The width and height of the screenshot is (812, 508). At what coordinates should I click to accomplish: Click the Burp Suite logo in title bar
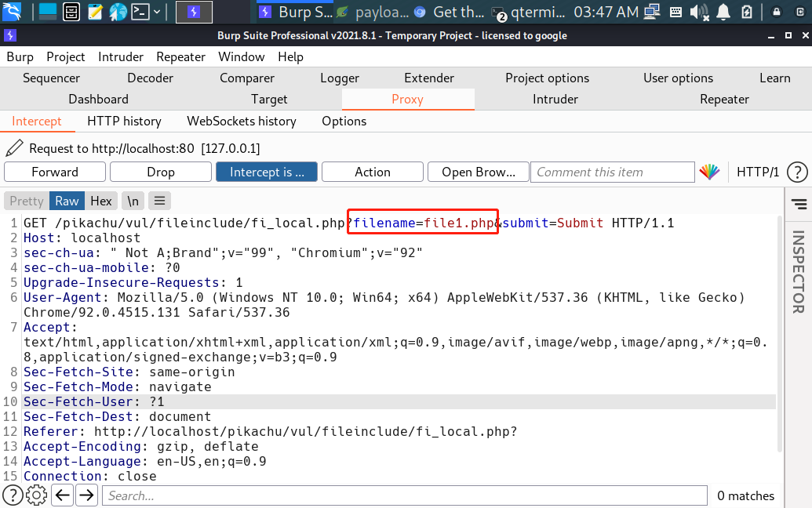pos(10,35)
